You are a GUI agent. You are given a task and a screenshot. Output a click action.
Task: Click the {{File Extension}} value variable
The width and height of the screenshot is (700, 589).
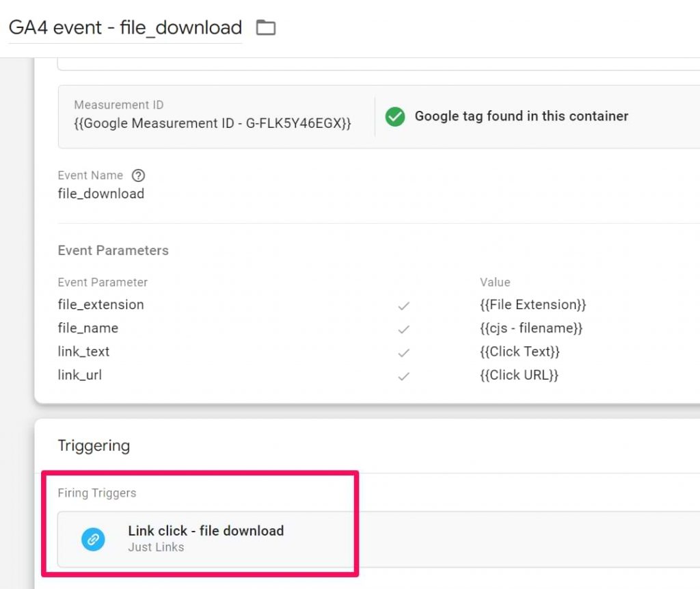[x=534, y=304]
